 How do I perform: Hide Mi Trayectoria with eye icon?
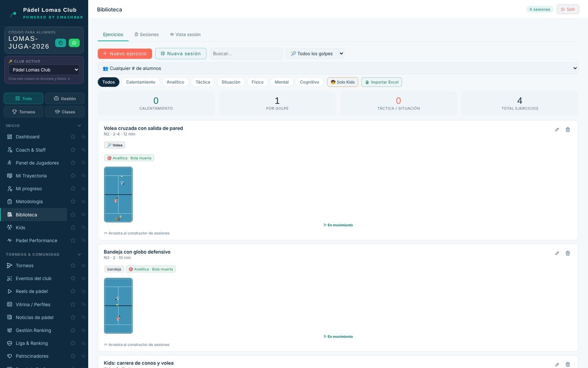click(84, 176)
